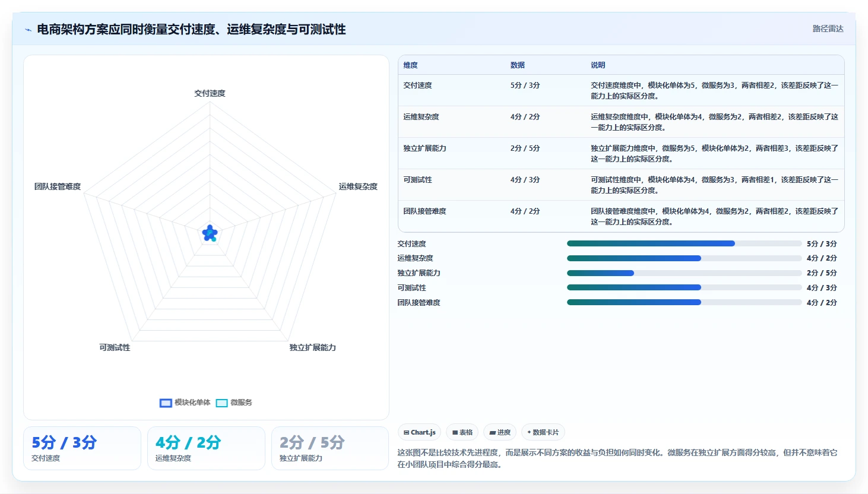The width and height of the screenshot is (868, 494).
Task: Click the 说明 table column header
Action: click(x=598, y=65)
